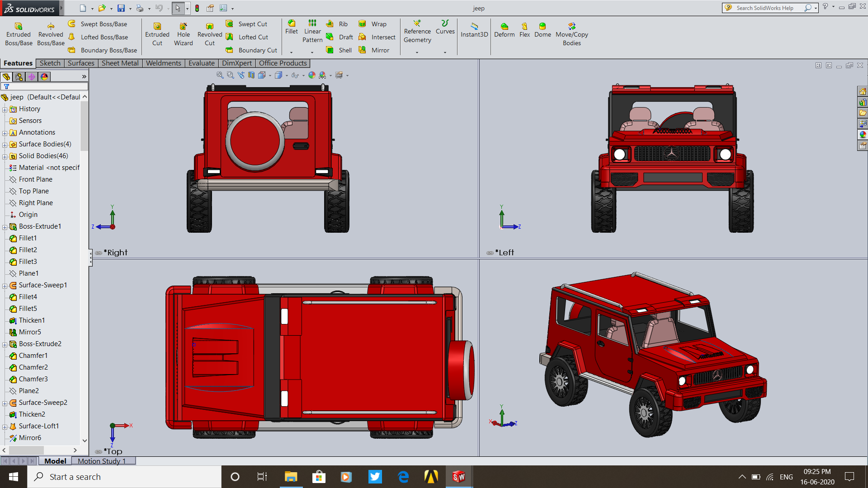The image size is (868, 488).
Task: Switch to the Sketch tab
Action: pos(50,63)
